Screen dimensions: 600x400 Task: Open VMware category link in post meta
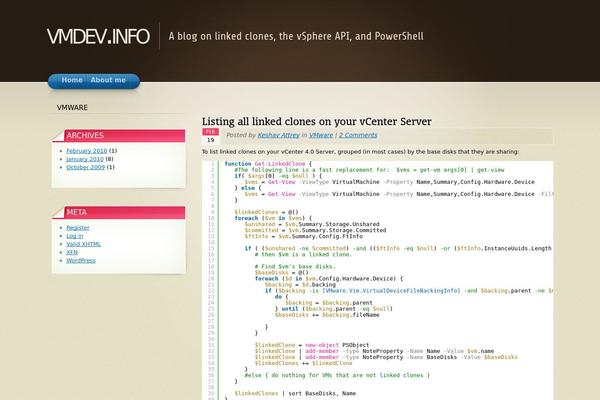(321, 135)
